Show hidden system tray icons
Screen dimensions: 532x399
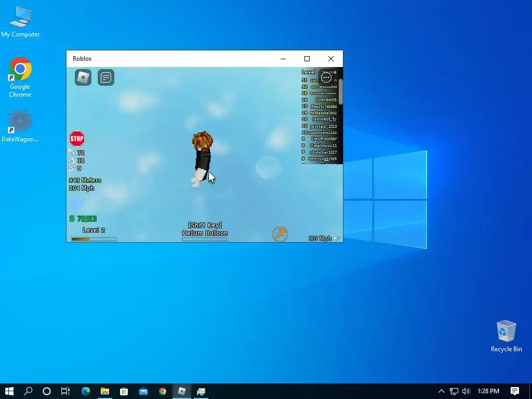pos(441,391)
